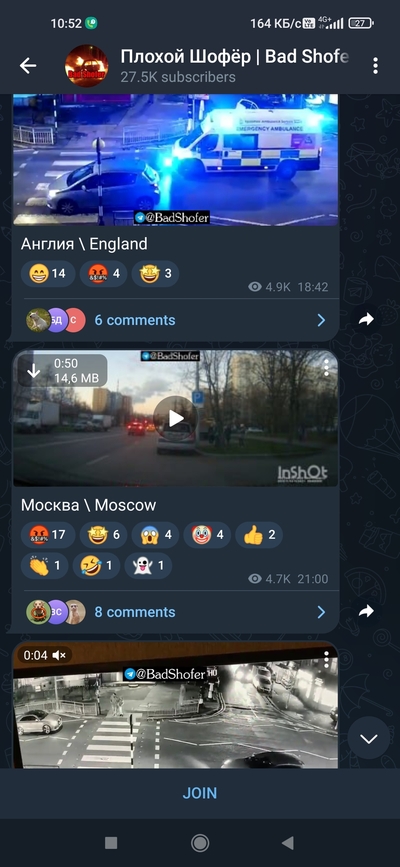Download the 14,6 MB Moscow video
Viewport: 400px width, 867px height.
[x=34, y=370]
